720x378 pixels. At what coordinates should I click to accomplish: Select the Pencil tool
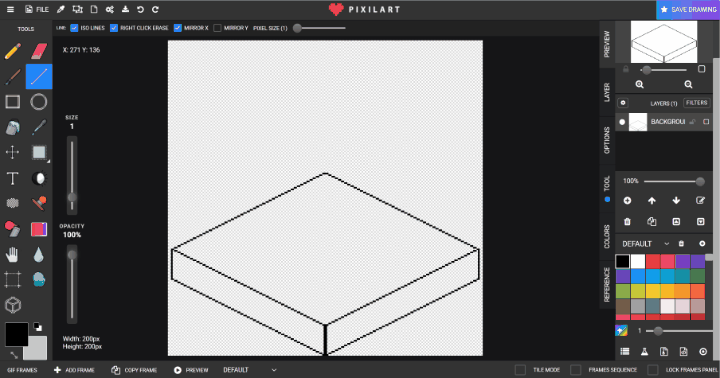click(x=13, y=51)
